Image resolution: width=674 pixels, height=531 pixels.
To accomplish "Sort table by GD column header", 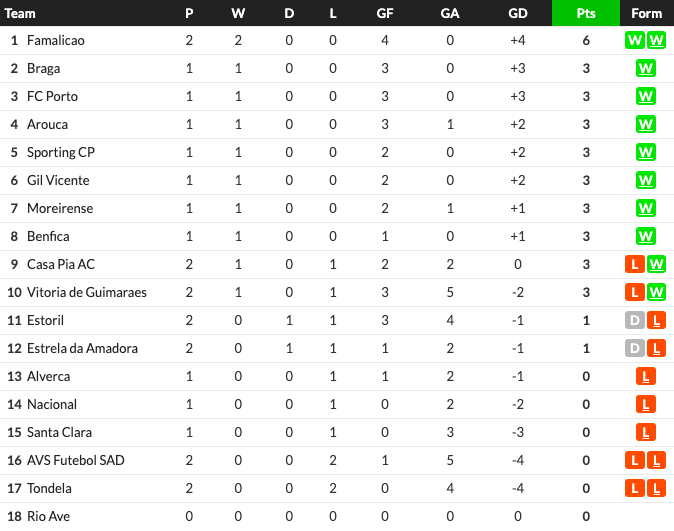I will pos(518,13).
